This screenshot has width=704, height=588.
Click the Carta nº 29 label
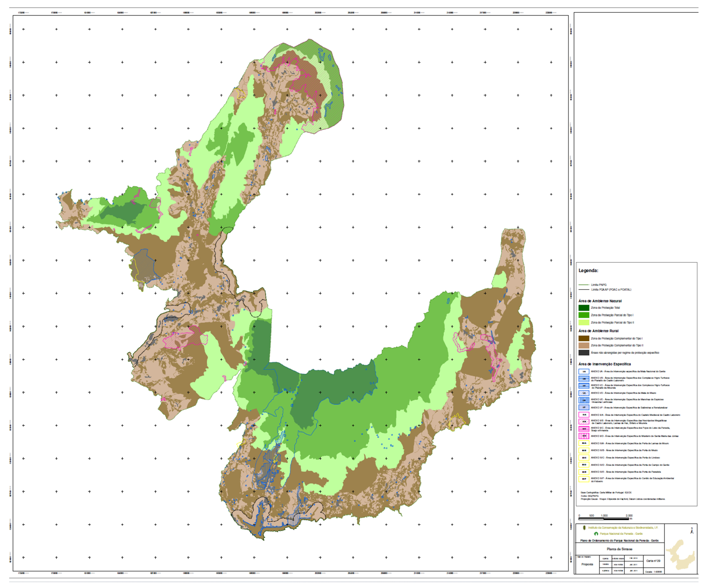click(653, 561)
